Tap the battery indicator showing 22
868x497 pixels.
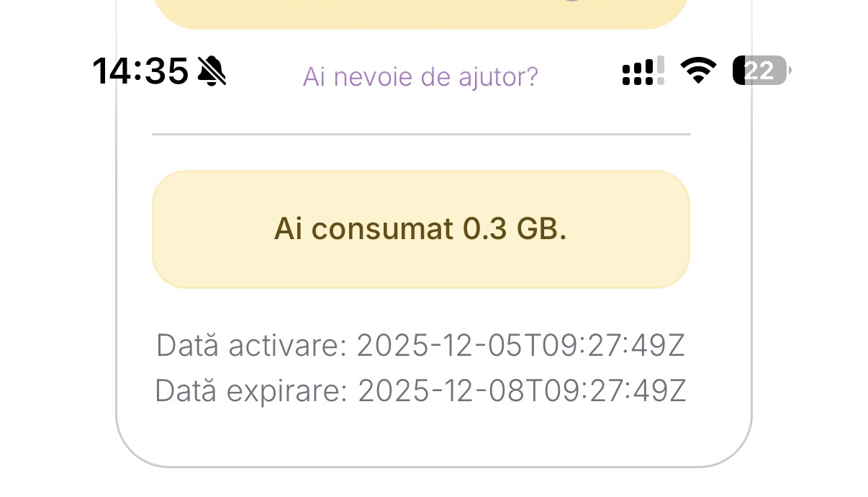[x=760, y=71]
